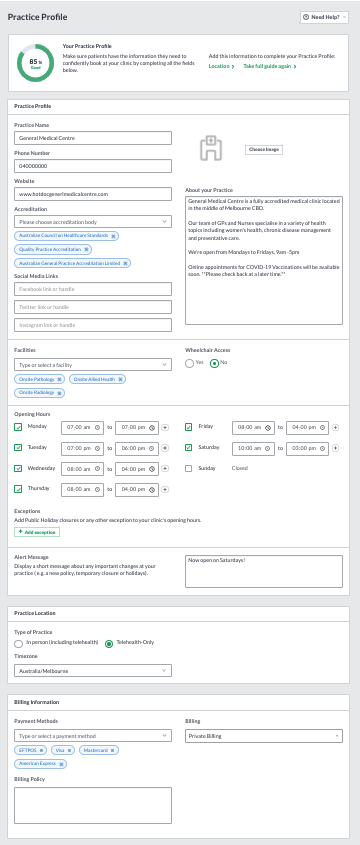Open clock picker for Friday end time

pos(322,427)
